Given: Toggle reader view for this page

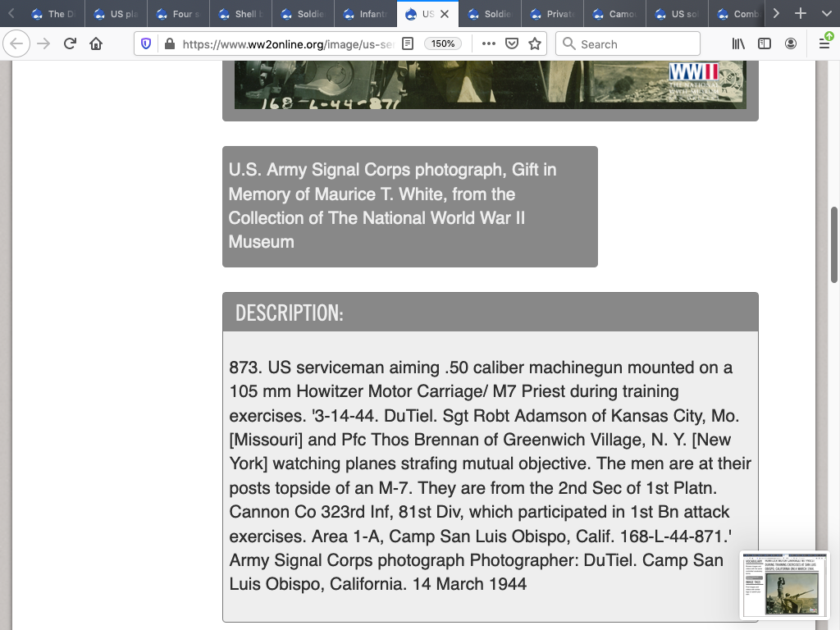Looking at the screenshot, I should (408, 44).
